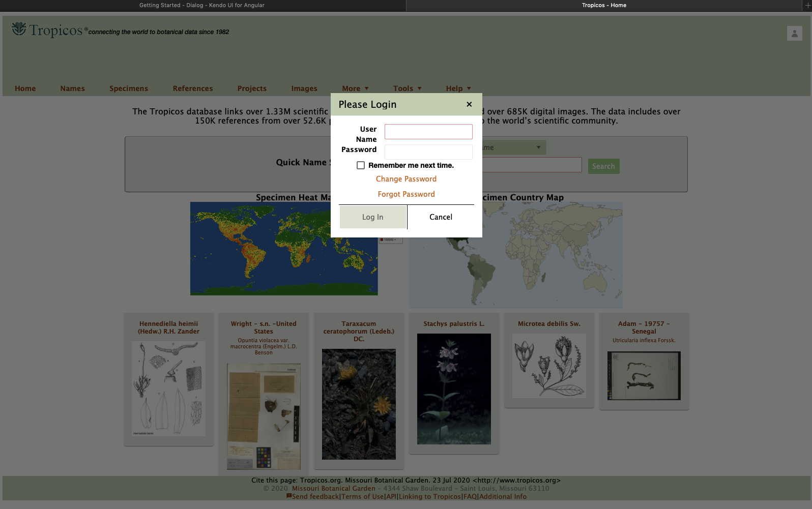Focus the Password field
The height and width of the screenshot is (509, 812).
[428, 152]
